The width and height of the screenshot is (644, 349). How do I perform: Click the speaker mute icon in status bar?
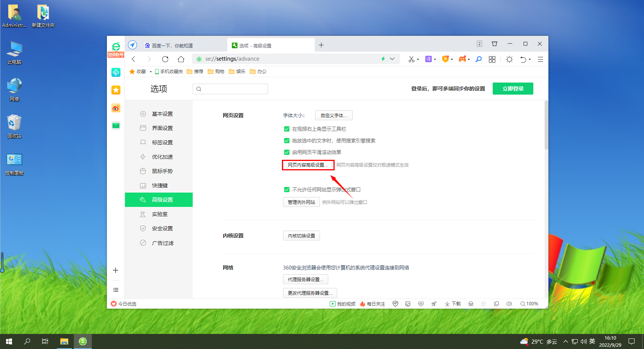[509, 304]
